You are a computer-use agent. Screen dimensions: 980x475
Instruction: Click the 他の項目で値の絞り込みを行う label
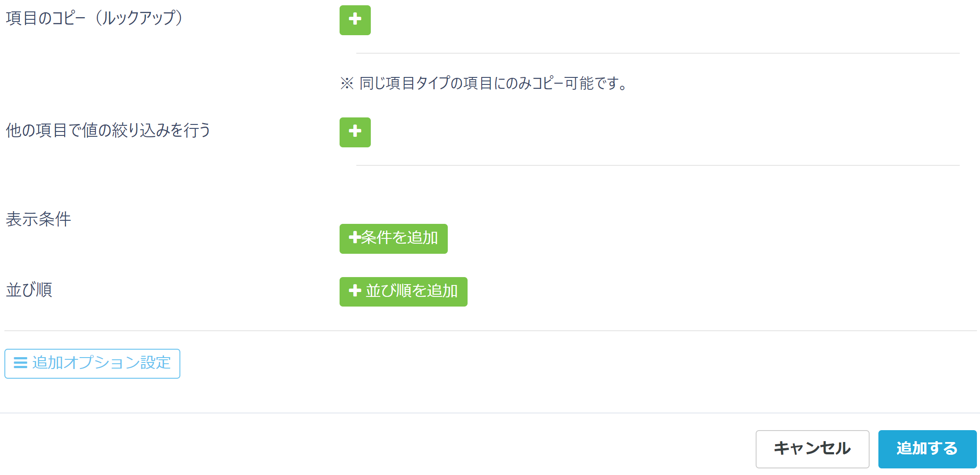point(108,131)
